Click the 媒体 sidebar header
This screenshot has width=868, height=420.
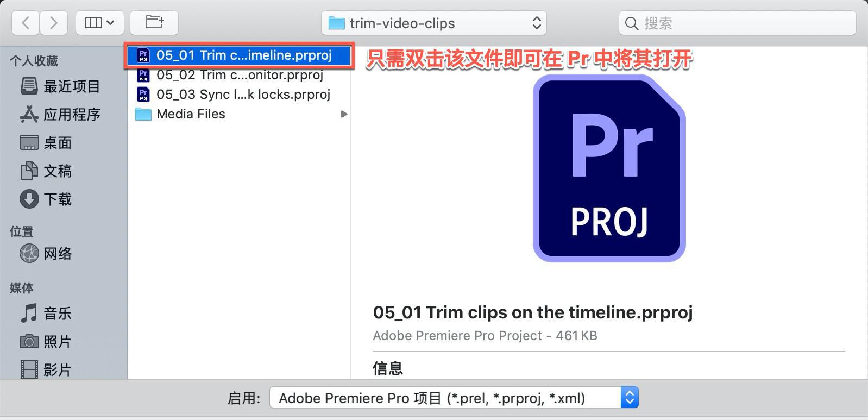22,288
